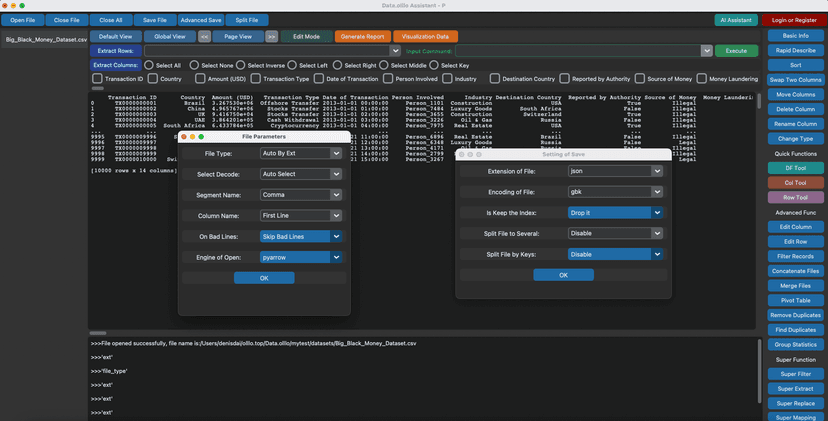Open Visualization Data
The image size is (828, 421).
click(x=425, y=36)
